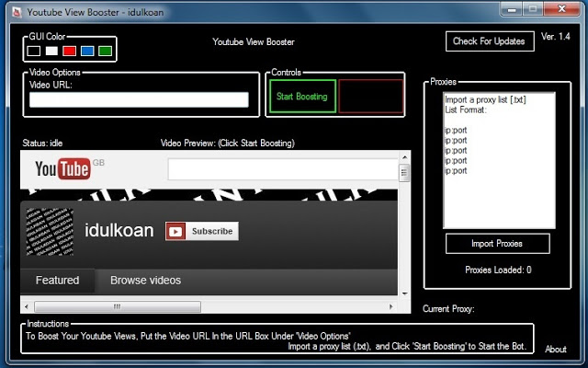588x368 pixels.
Task: Click the right arrow of the horizontal scrollbar
Action: point(390,307)
